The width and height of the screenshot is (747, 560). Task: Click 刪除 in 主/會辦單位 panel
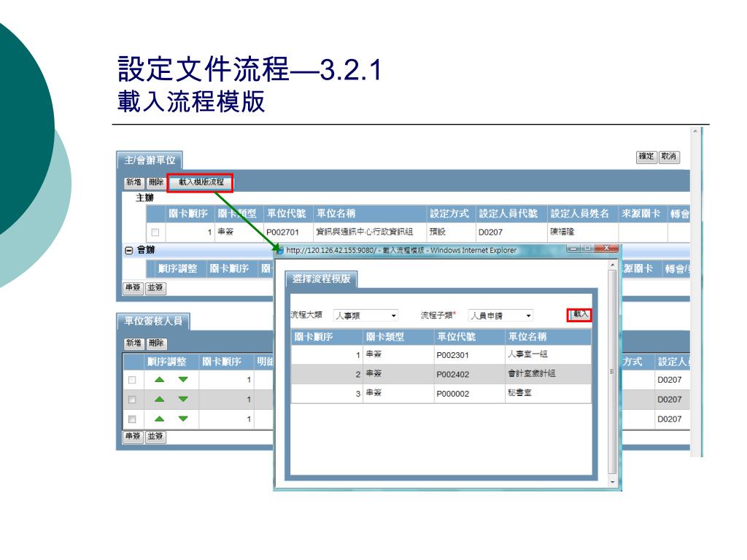(156, 182)
